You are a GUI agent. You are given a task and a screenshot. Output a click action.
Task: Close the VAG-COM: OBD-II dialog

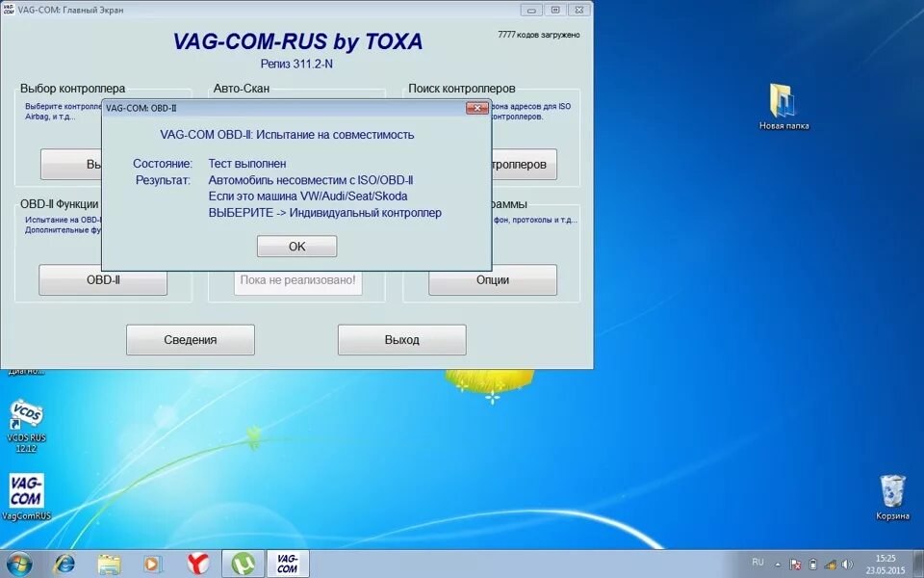coord(476,108)
